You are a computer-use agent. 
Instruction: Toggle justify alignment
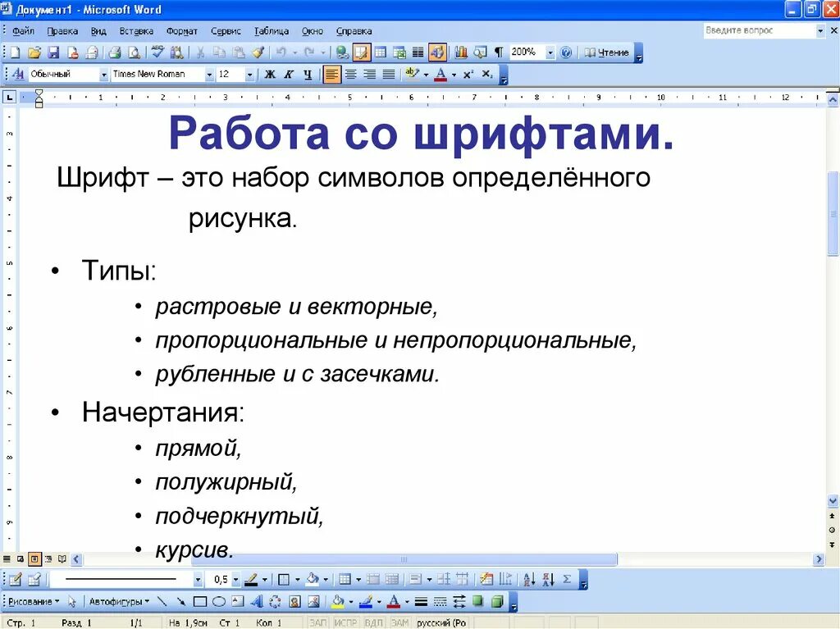(x=389, y=75)
